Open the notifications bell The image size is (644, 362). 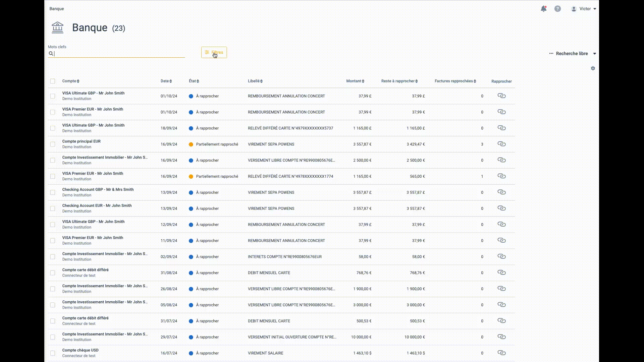(543, 9)
